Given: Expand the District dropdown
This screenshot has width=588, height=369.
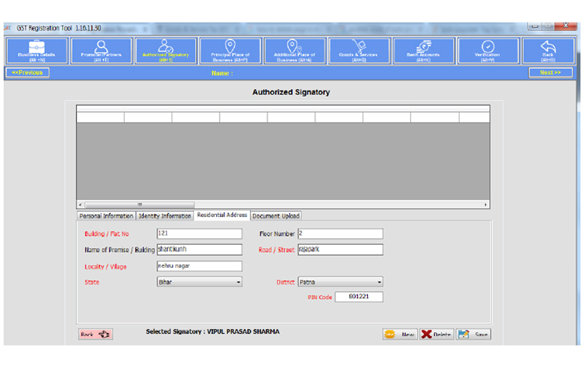Looking at the screenshot, I should [379, 283].
